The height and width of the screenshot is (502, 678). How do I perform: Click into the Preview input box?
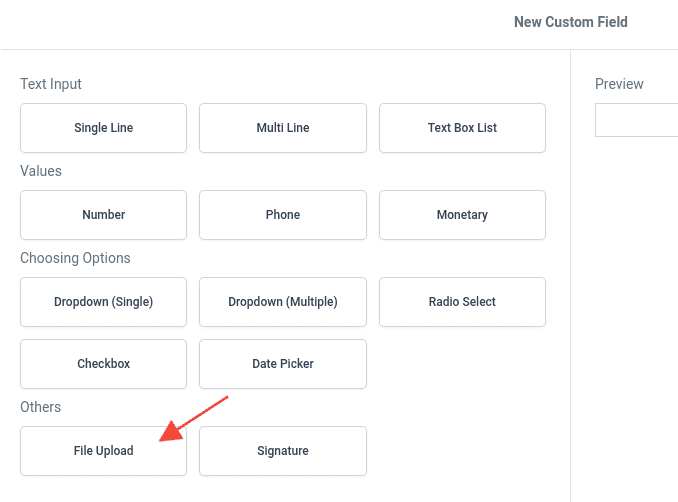pos(637,120)
